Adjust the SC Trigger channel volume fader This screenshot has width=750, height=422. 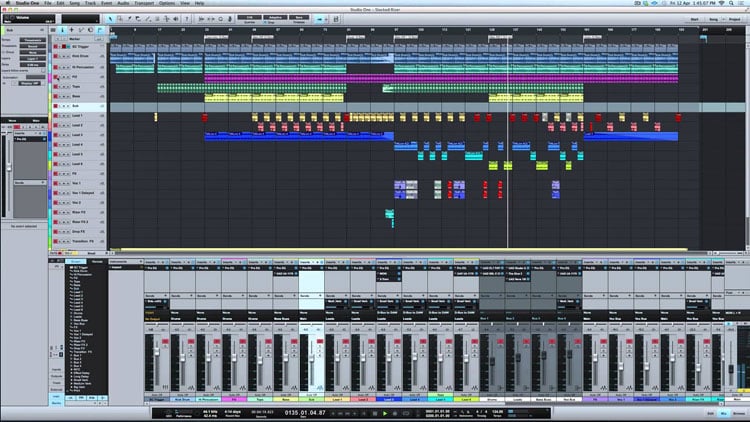click(156, 353)
